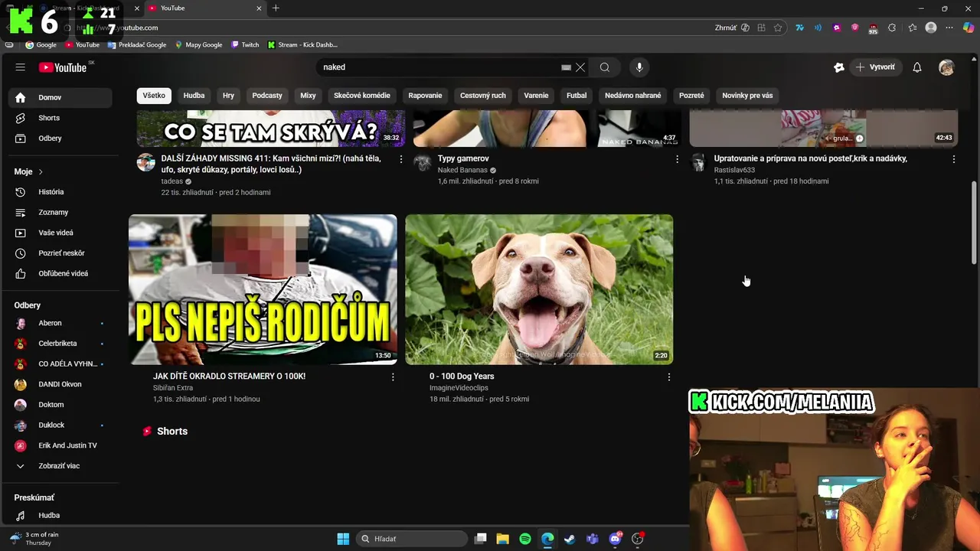Open the account avatar menu

pos(946,67)
